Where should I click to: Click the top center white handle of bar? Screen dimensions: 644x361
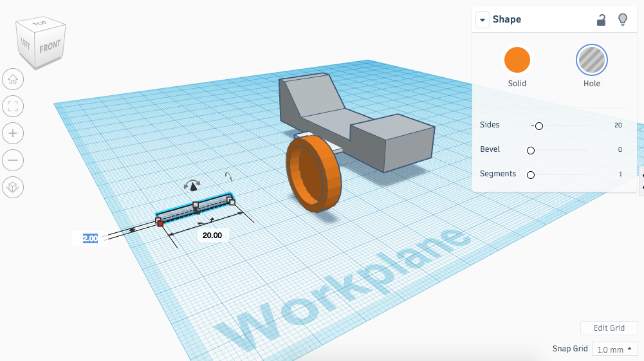(x=196, y=205)
